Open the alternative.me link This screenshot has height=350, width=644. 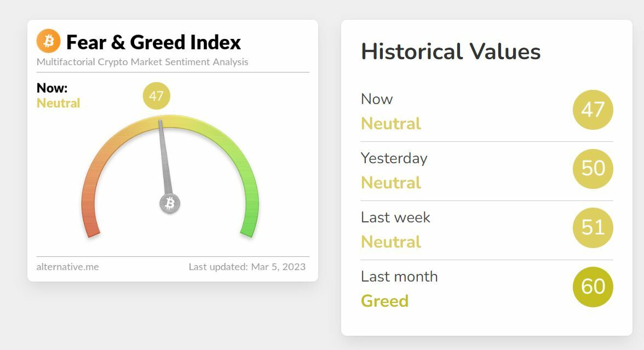click(x=67, y=267)
